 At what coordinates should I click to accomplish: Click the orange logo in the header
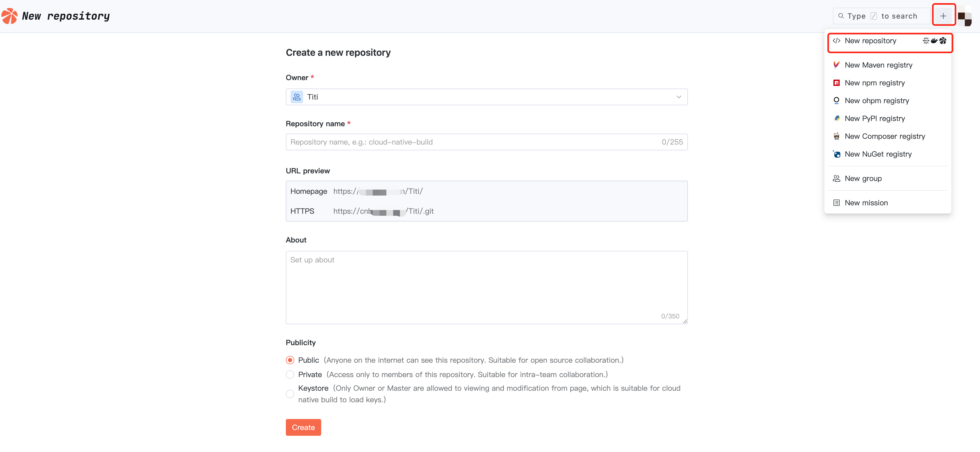(x=9, y=16)
